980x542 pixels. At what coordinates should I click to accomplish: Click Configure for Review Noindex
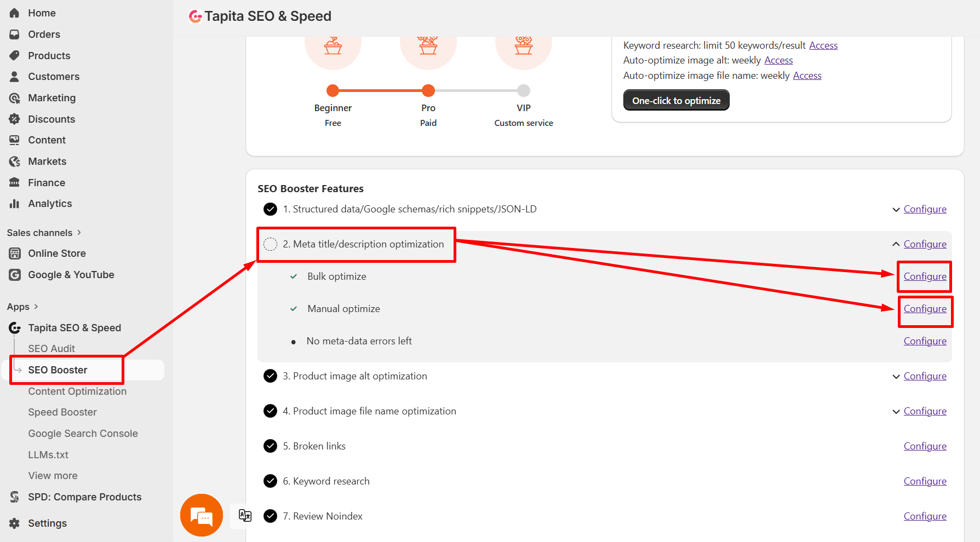tap(925, 516)
